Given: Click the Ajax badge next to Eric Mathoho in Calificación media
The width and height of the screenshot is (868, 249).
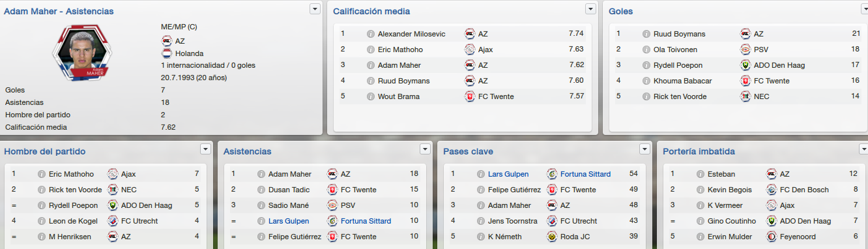Looking at the screenshot, I should 470,50.
